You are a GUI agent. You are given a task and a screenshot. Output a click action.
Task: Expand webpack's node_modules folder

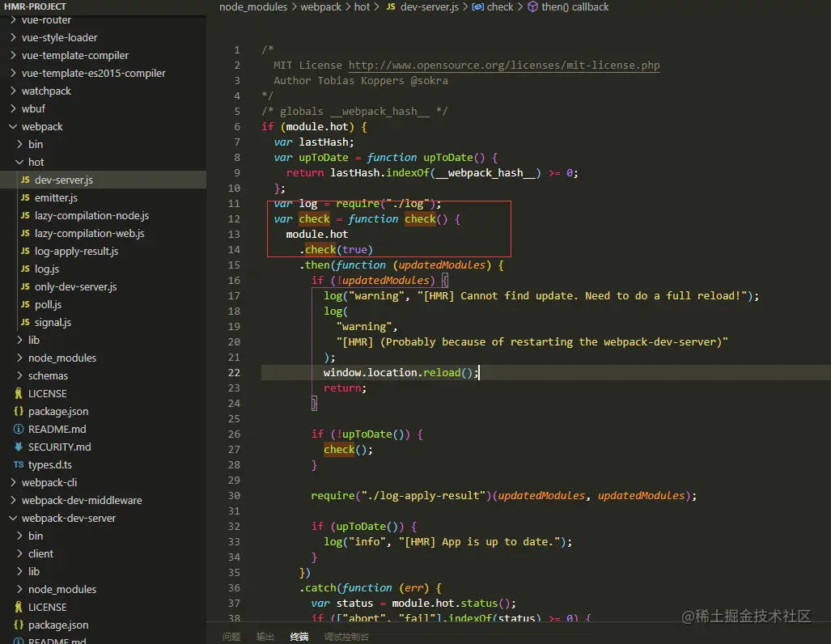19,358
